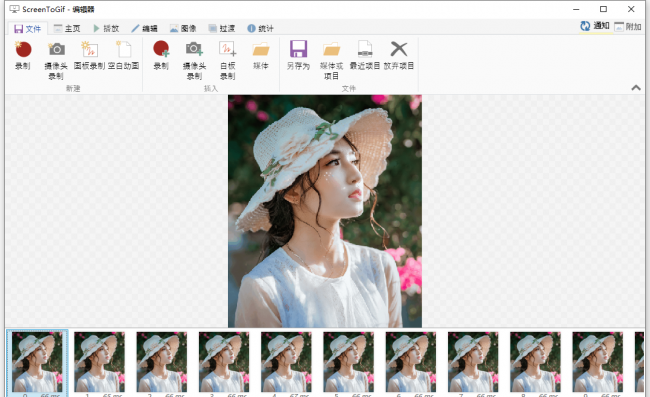The image size is (650, 397).
Task: Open new board recording (画板录制)
Action: (x=89, y=56)
